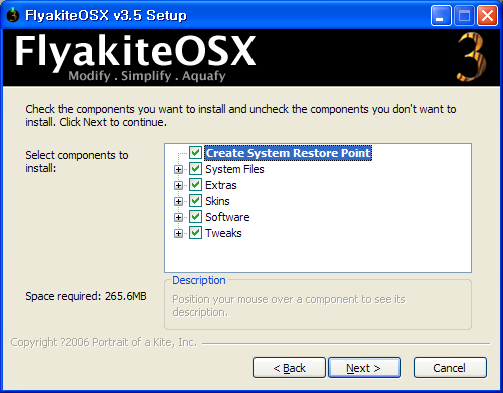Click the Description group label
This screenshot has width=503, height=393.
(x=199, y=280)
